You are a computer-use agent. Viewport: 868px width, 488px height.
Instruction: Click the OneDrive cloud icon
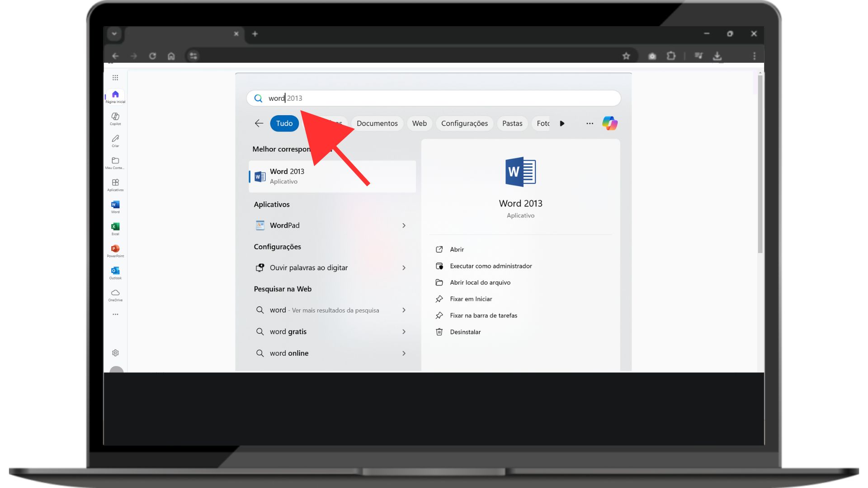(115, 295)
